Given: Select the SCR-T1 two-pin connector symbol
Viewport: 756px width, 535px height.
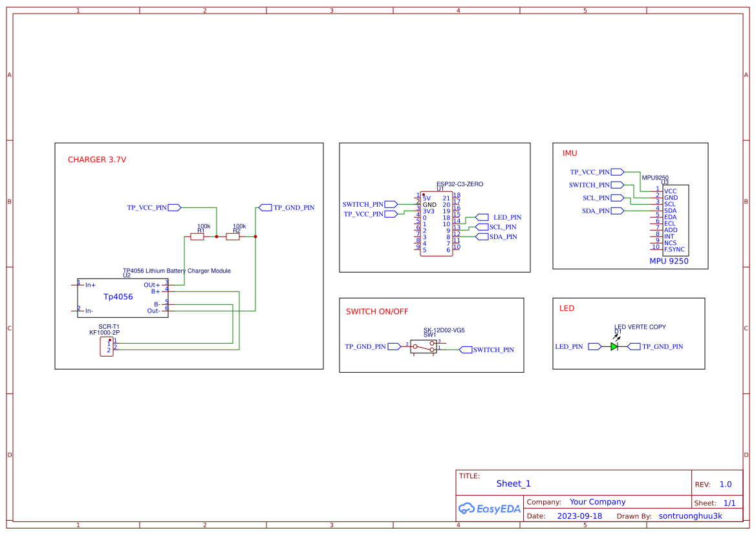Looking at the screenshot, I should click(107, 347).
